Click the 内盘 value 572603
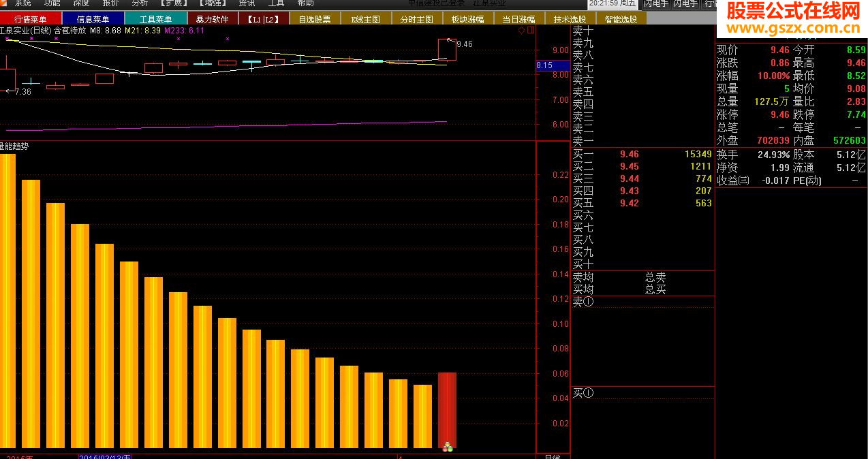The height and width of the screenshot is (459, 868). 850,140
